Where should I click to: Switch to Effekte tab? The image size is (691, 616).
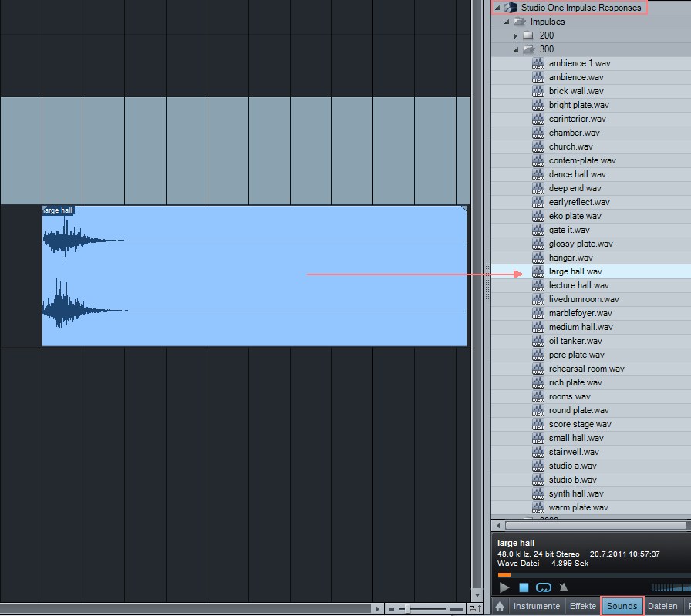[582, 606]
